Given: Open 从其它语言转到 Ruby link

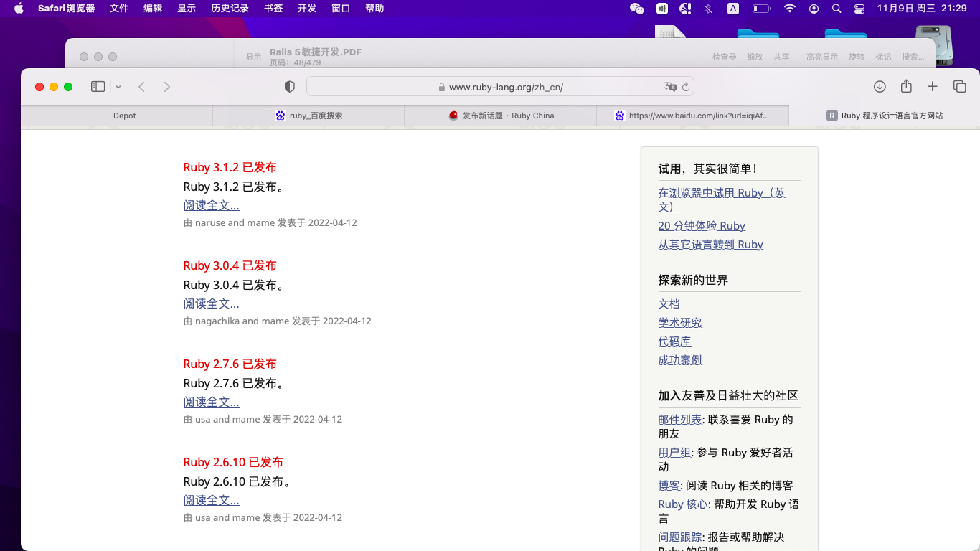Looking at the screenshot, I should coord(710,244).
